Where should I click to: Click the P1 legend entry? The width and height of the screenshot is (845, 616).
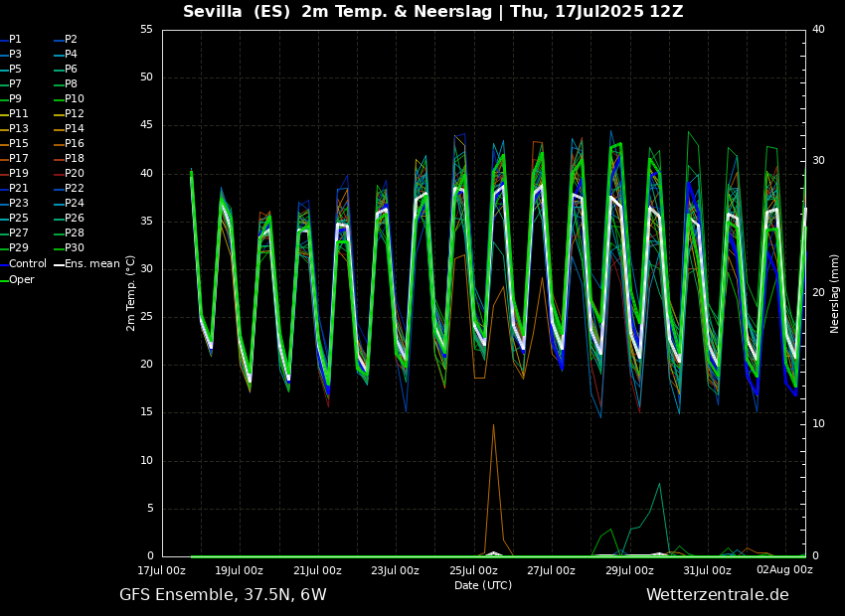pos(15,39)
